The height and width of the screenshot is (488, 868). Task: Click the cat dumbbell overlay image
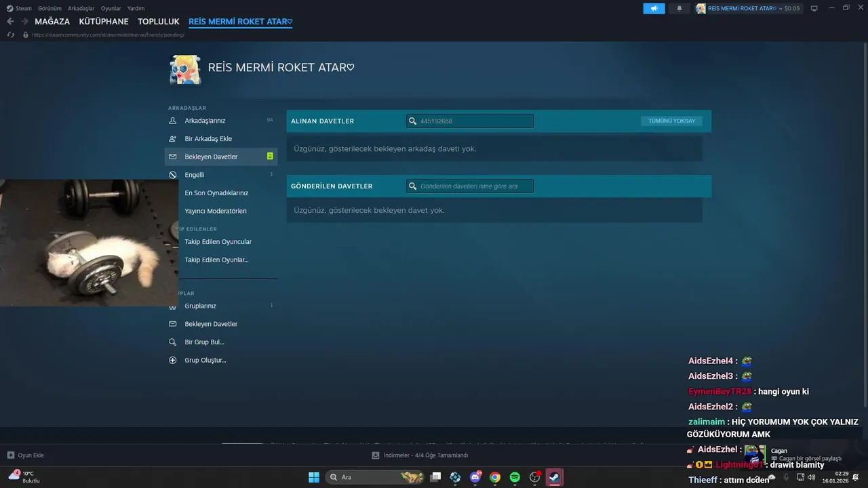[89, 243]
